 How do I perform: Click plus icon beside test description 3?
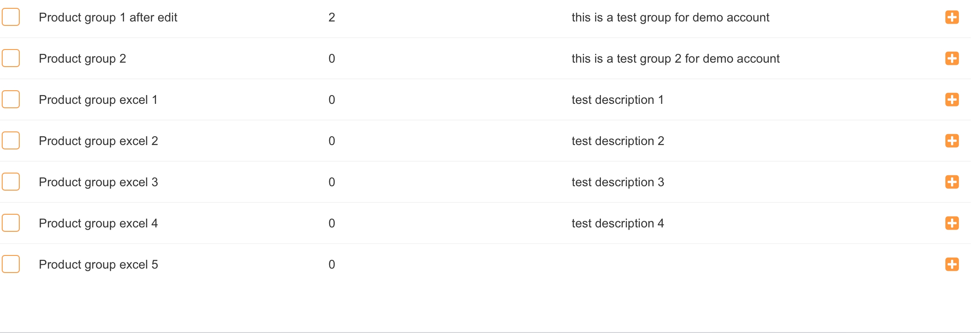coord(952,182)
